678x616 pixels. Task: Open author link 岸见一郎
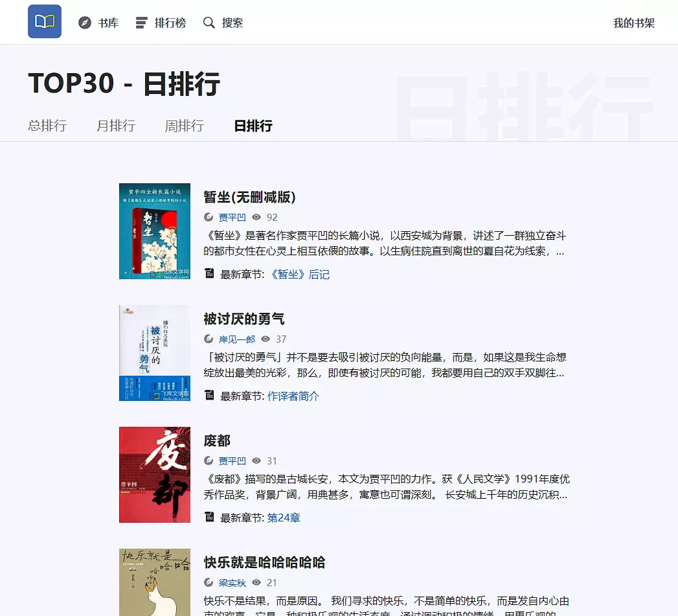coord(237,339)
